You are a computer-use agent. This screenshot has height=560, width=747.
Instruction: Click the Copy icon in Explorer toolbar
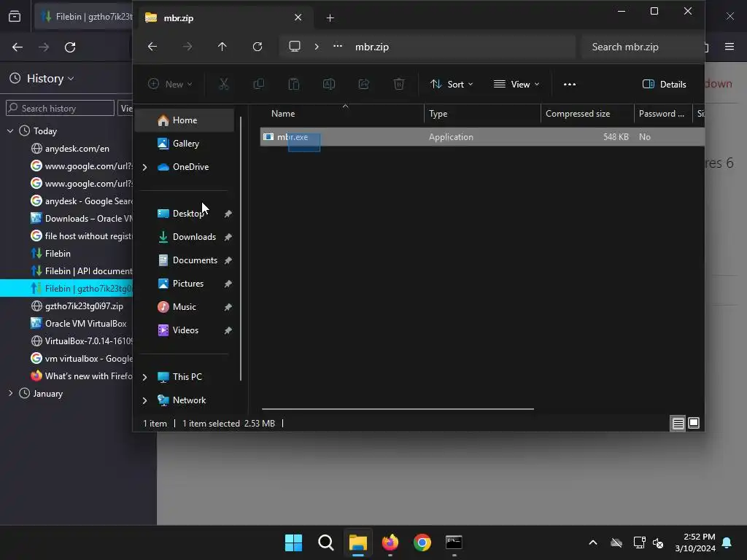click(259, 85)
